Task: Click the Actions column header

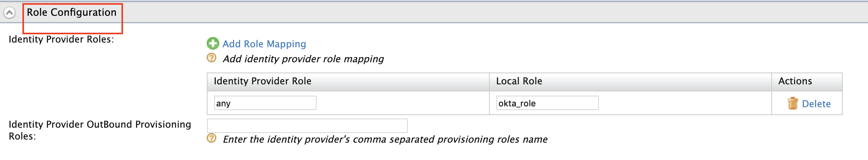Action: [x=795, y=81]
